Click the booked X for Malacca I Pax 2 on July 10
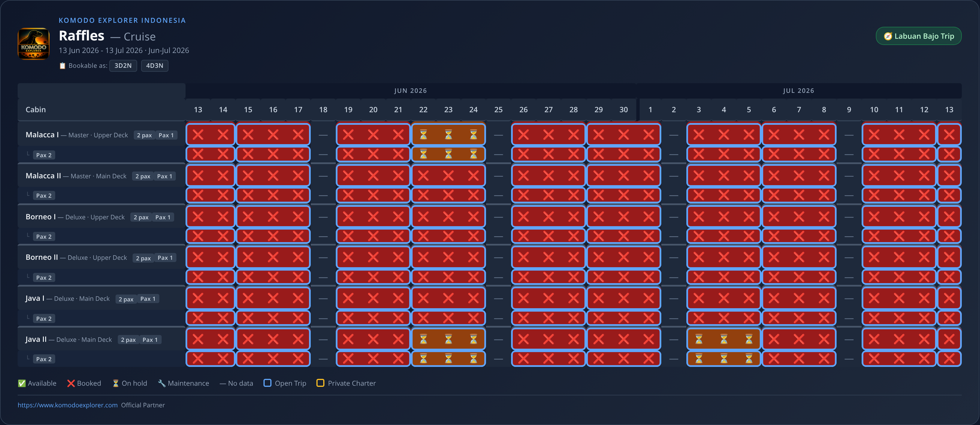Screen dimensions: 980x425 (x=874, y=154)
